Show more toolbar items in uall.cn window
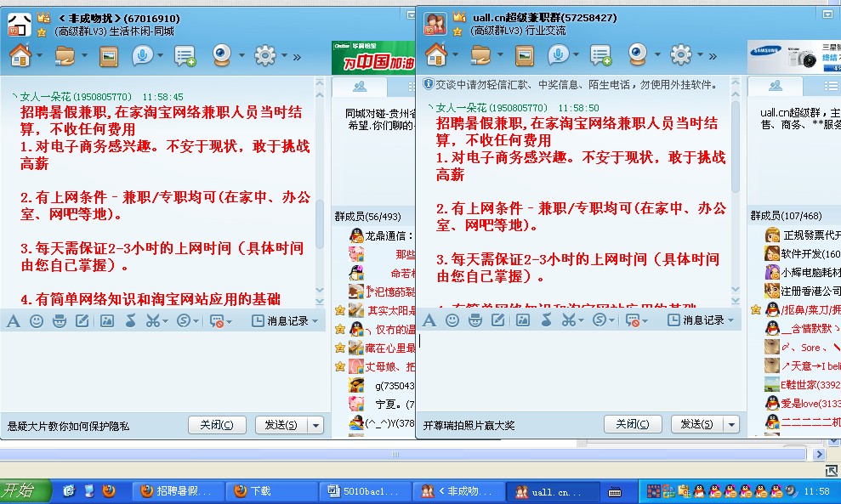Viewport: 841px width, 504px height. click(713, 56)
